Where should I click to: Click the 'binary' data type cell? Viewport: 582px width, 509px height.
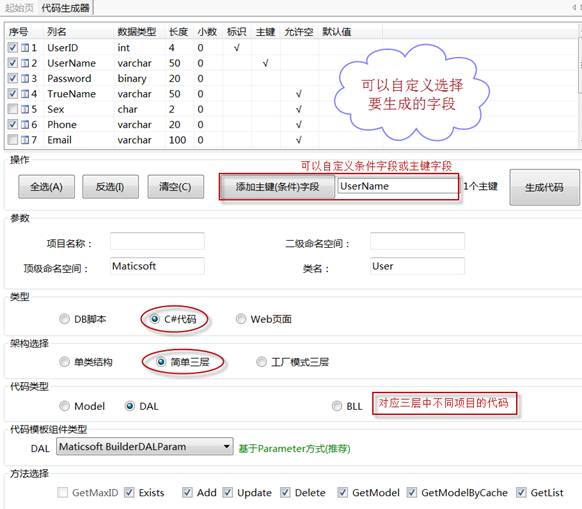(132, 79)
